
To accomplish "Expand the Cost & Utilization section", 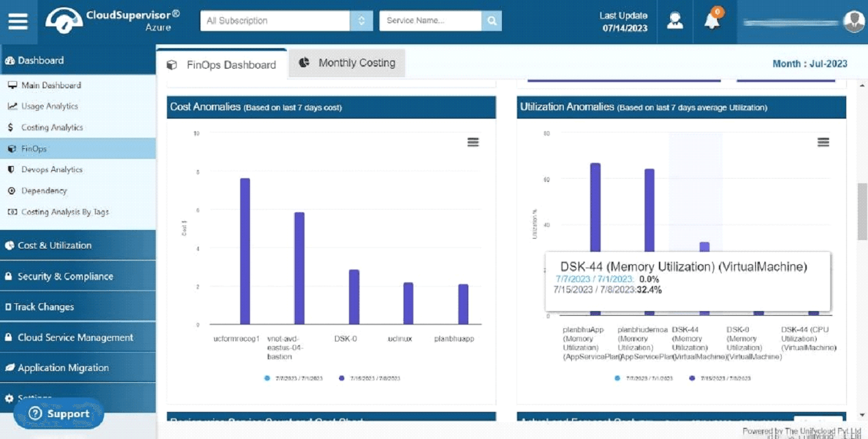I will (x=78, y=245).
